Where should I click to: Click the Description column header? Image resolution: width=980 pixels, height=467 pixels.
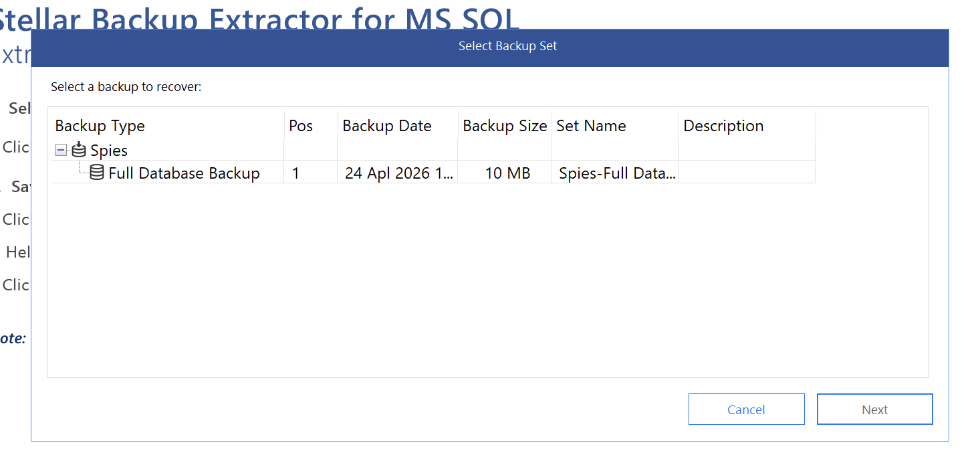coord(747,126)
